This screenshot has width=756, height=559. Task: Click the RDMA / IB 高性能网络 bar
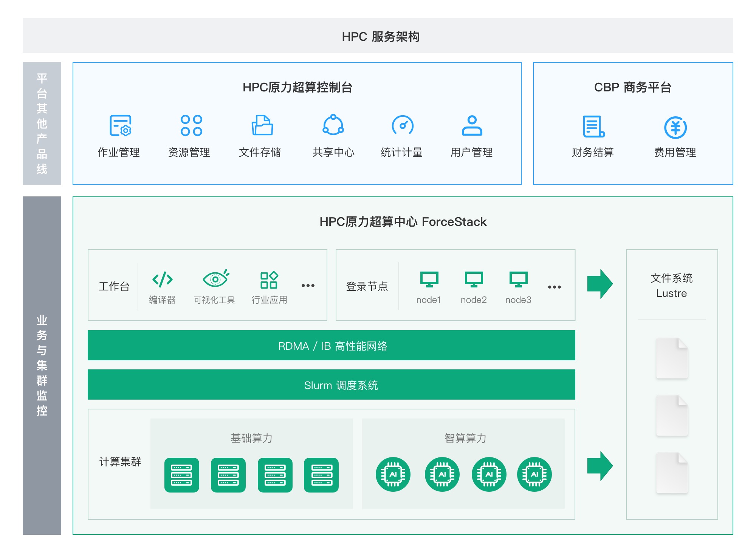[332, 345]
